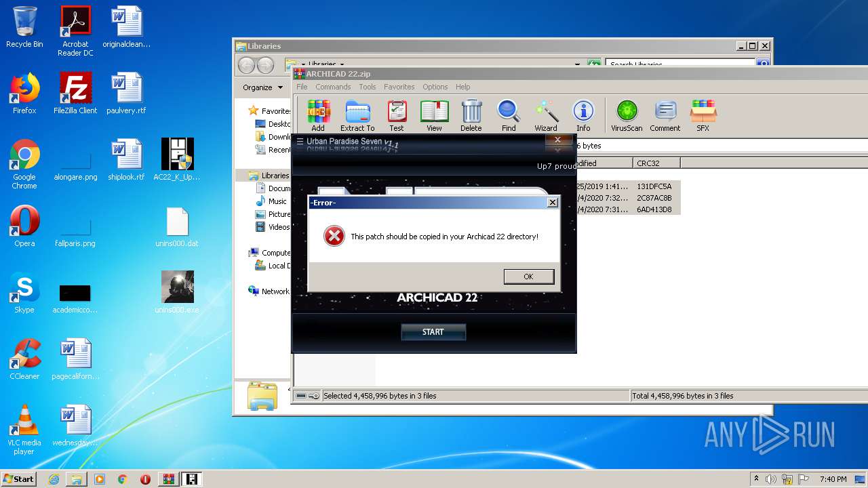Select the AC22_K_Up desktop executable icon
Image resolution: width=868 pixels, height=488 pixels.
point(177,159)
